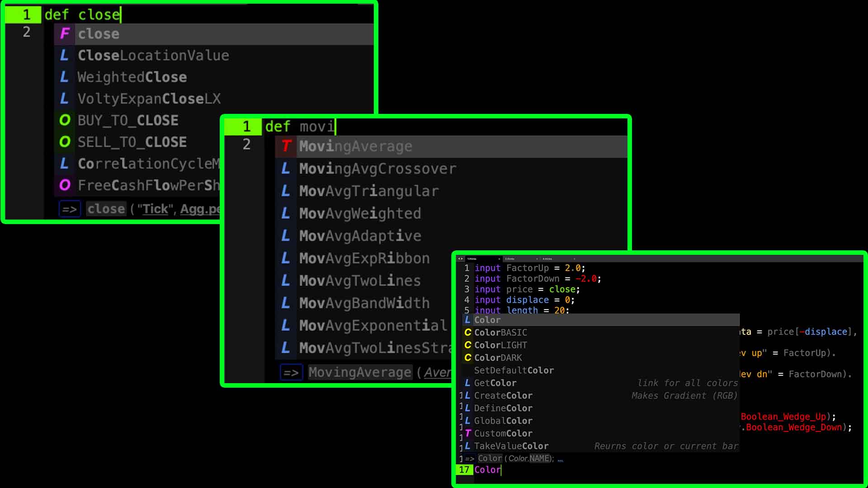The width and height of the screenshot is (868, 488).
Task: Place cursor on line 17 after 'Color'
Action: click(501, 470)
